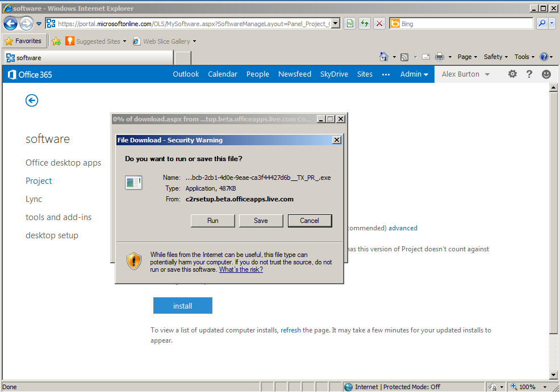
Task: Expand the Admin dropdown menu
Action: (414, 74)
